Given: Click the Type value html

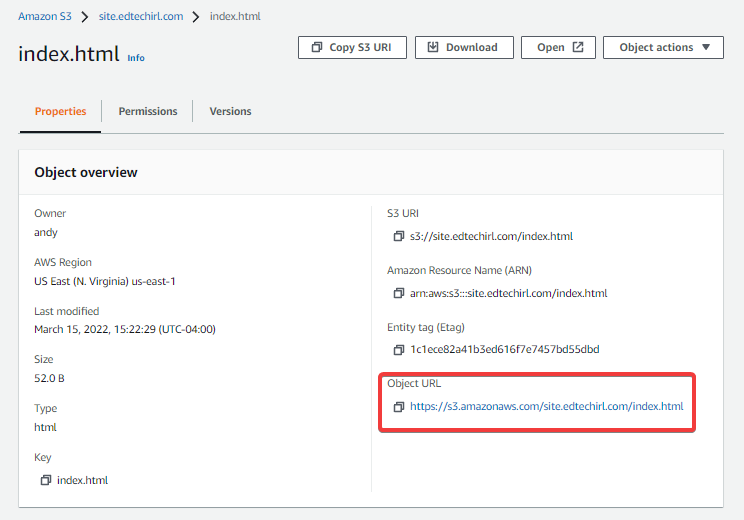Looking at the screenshot, I should pyautogui.click(x=45, y=427).
